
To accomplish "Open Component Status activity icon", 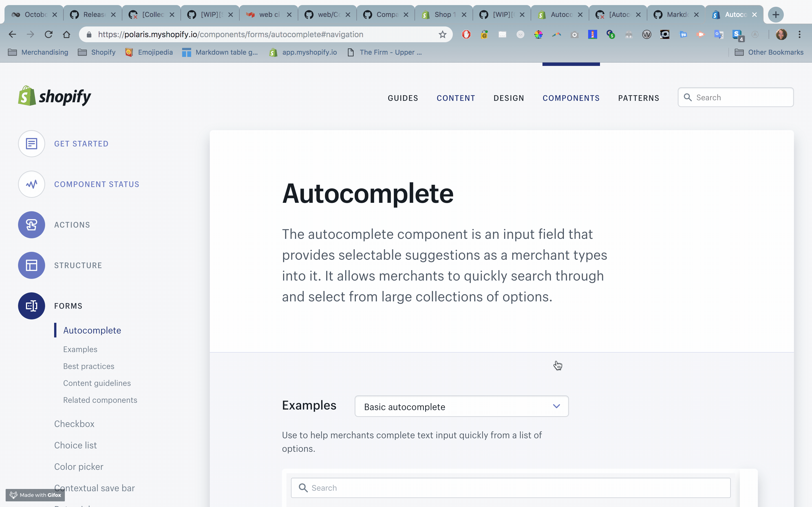I will click(x=32, y=184).
